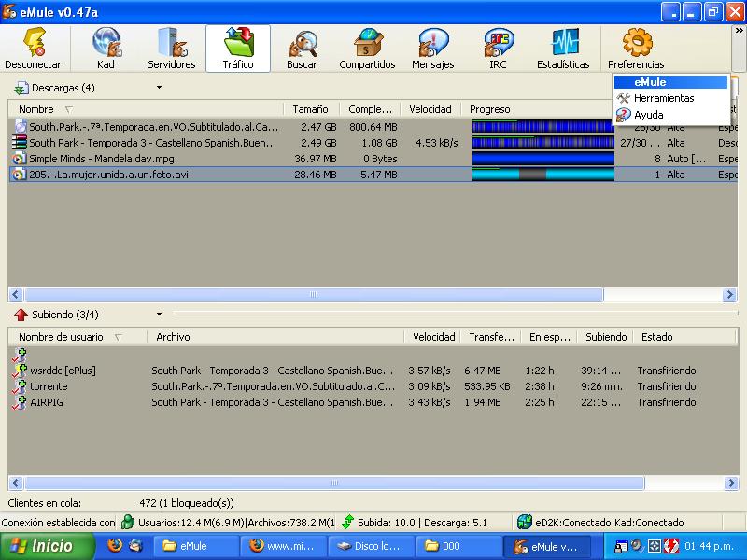Viewport: 747px width, 560px height.
Task: Click file icon of 205.-.La.mujer.unida.a.un.feto.avi
Action: (x=19, y=175)
